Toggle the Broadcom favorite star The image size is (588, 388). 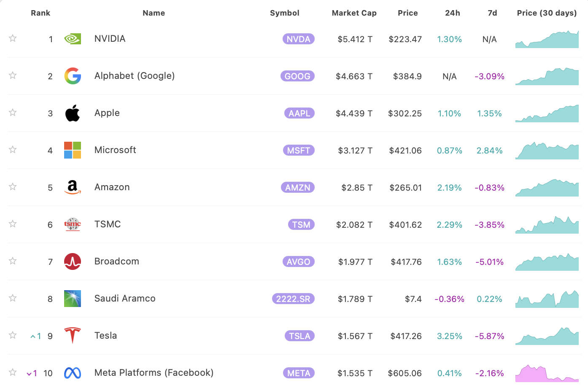pos(13,261)
